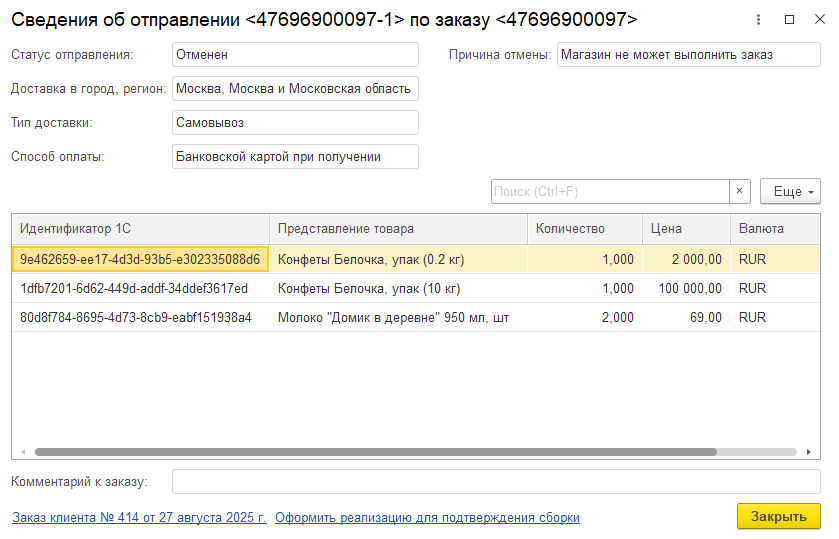Image resolution: width=839 pixels, height=539 pixels.
Task: Open the kebab menu in the title bar
Action: click(760, 20)
